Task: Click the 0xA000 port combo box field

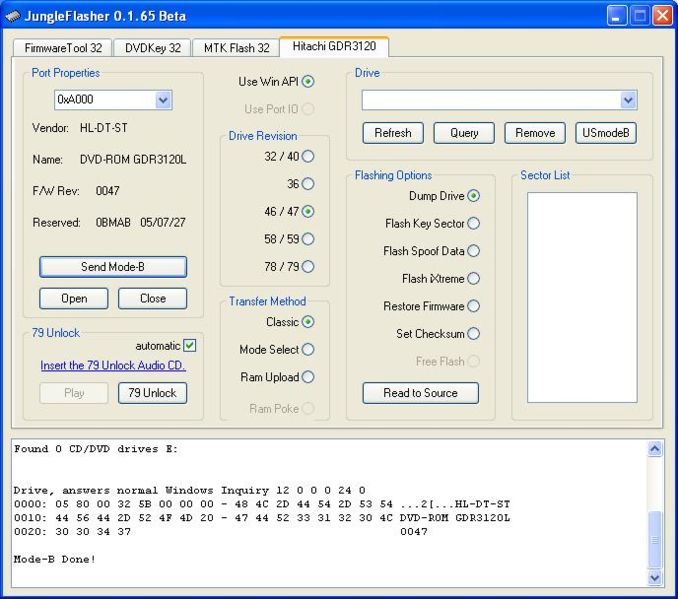Action: pyautogui.click(x=113, y=100)
